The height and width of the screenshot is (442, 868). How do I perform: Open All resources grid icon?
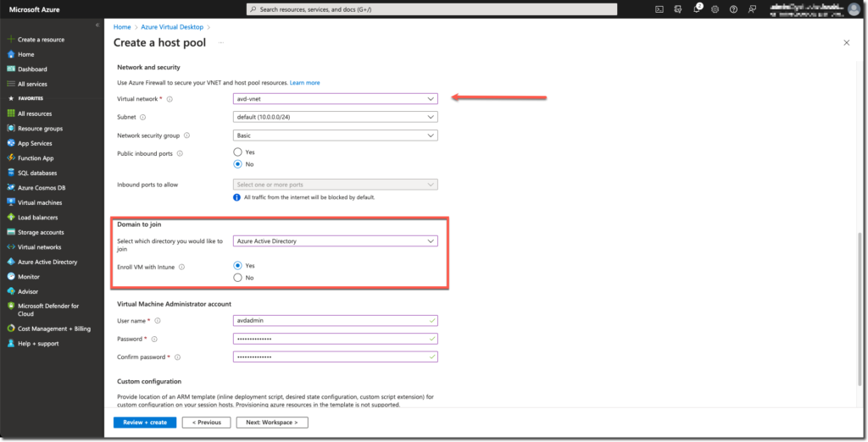click(10, 113)
